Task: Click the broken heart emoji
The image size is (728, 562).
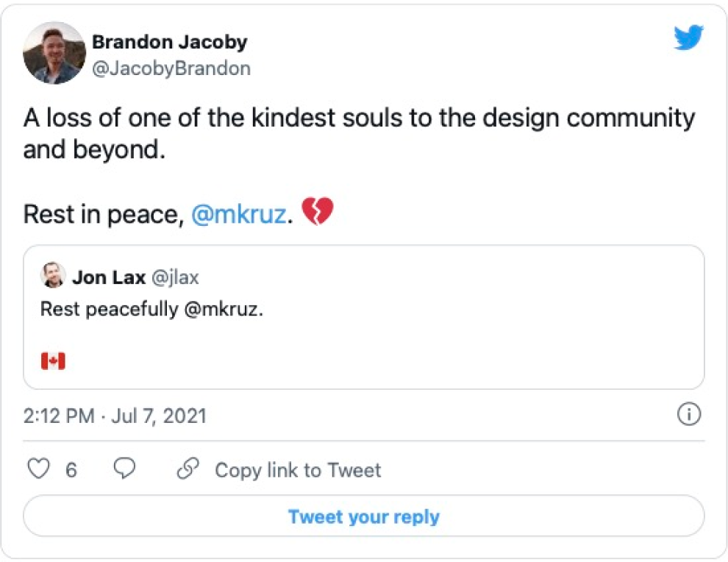Action: [318, 213]
